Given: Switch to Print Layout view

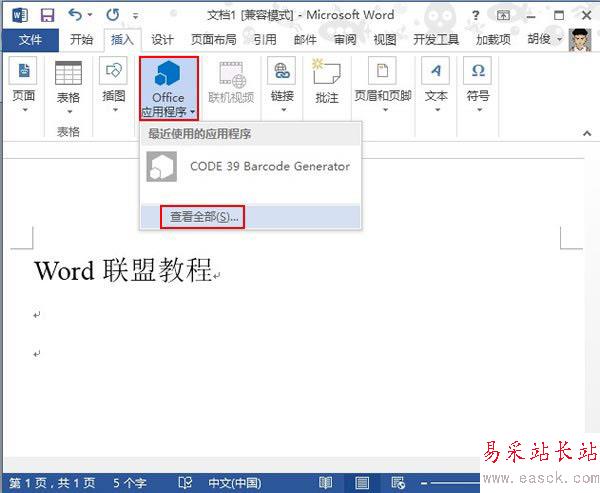Looking at the screenshot, I should tap(362, 483).
